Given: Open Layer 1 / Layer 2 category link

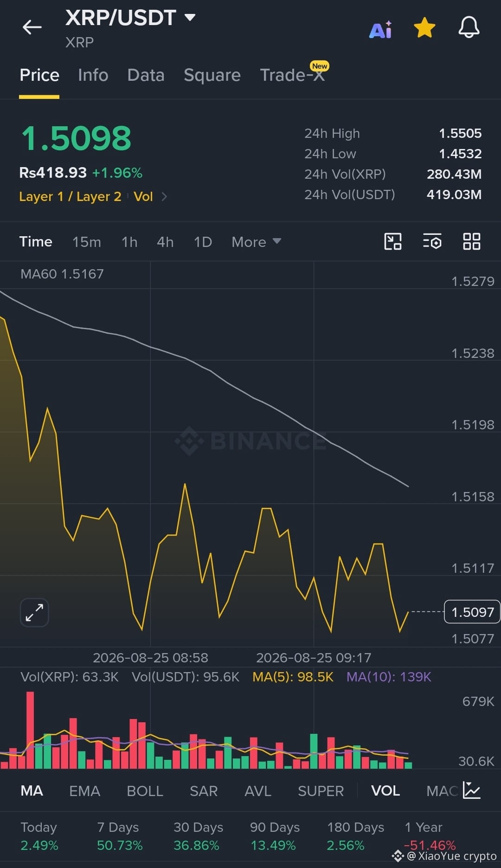Looking at the screenshot, I should 70,196.
